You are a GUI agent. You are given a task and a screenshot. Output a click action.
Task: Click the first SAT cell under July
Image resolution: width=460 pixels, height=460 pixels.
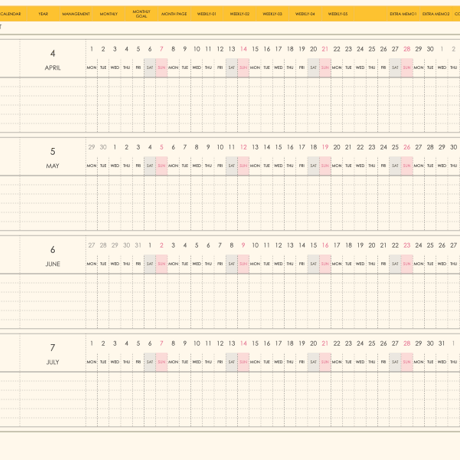[x=150, y=362]
